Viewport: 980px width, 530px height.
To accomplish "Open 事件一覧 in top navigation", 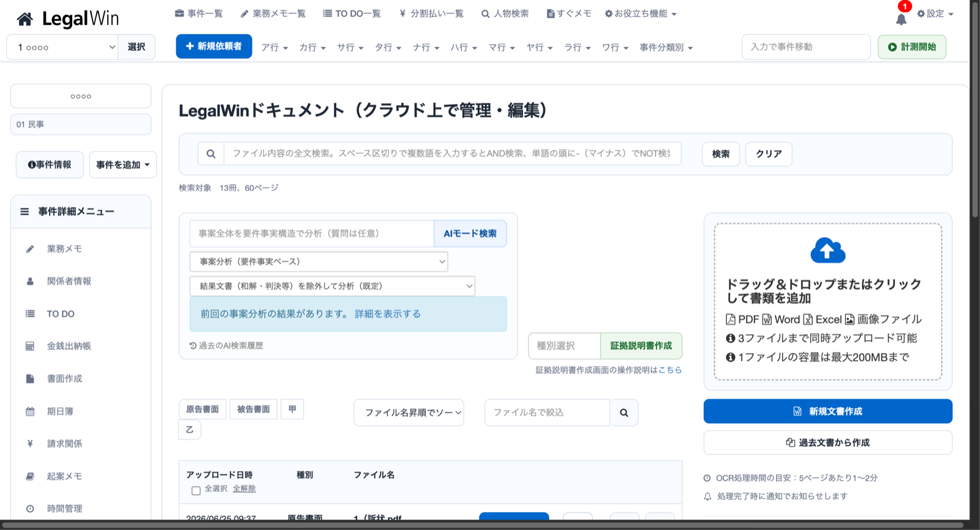I will (x=199, y=13).
